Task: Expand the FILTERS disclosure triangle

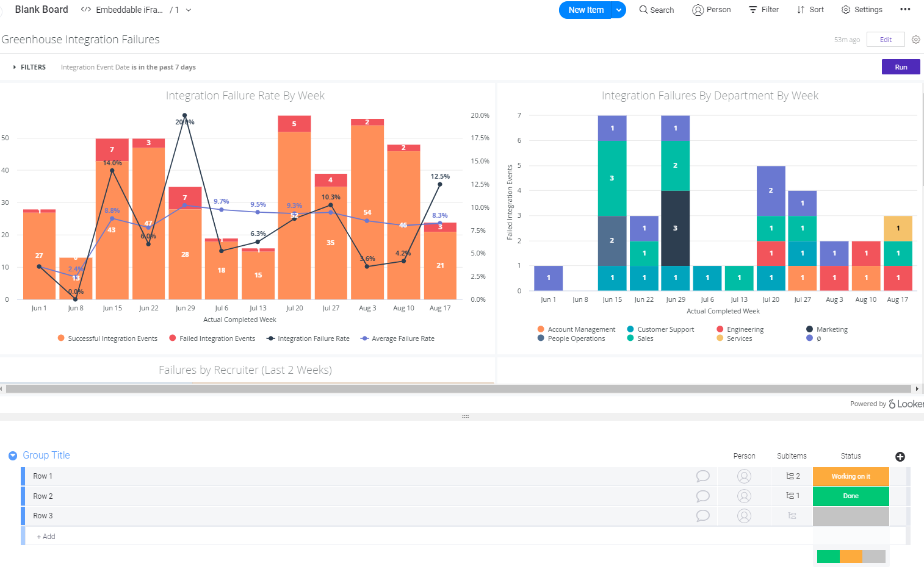Action: coord(15,67)
